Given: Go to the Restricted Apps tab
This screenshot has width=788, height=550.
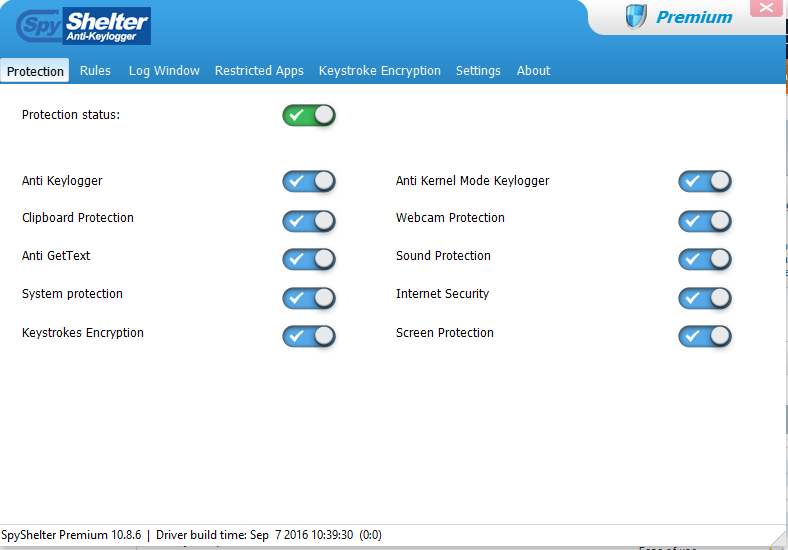Looking at the screenshot, I should 259,71.
